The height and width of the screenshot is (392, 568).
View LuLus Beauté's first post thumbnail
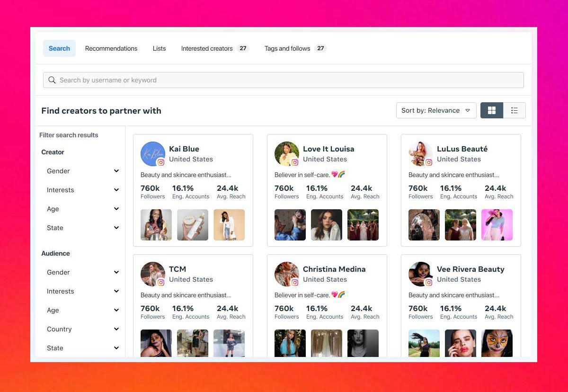tap(424, 225)
